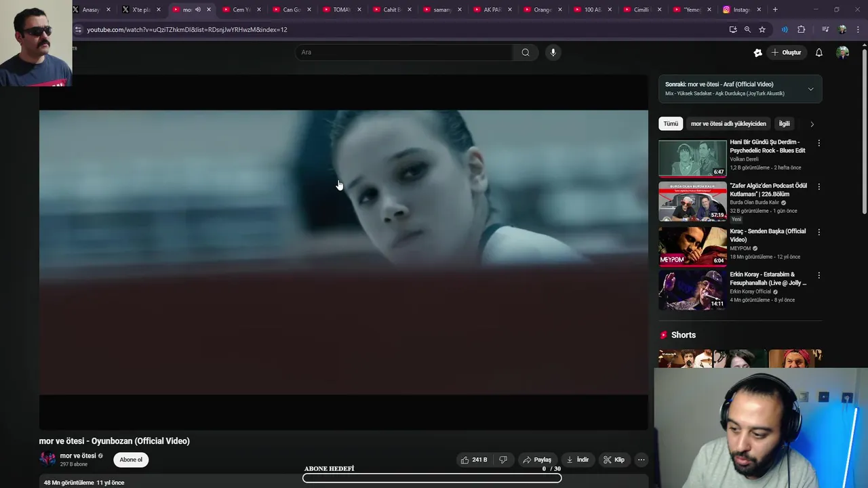The width and height of the screenshot is (868, 488).
Task: Start voice search with the microphone icon
Action: (x=553, y=52)
